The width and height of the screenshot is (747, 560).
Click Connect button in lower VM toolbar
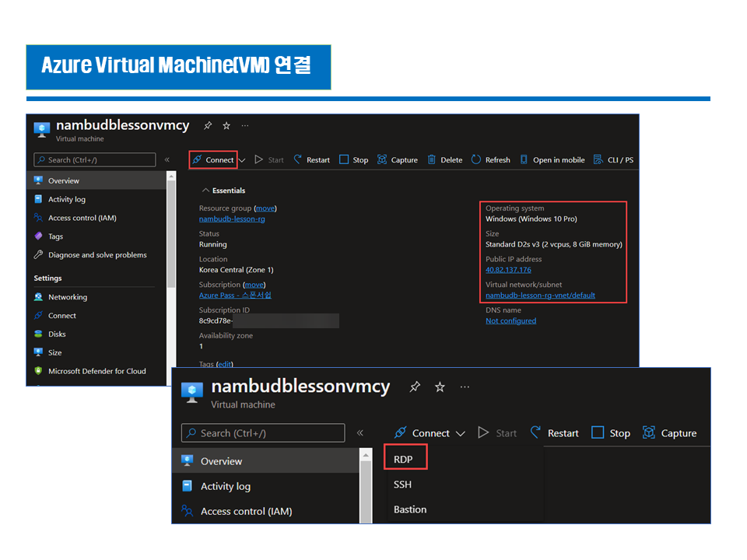(x=422, y=433)
